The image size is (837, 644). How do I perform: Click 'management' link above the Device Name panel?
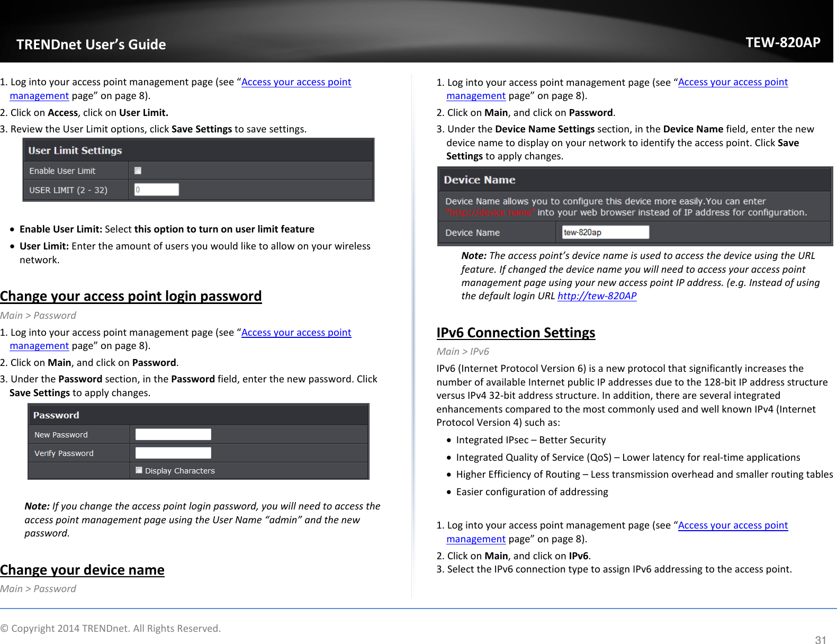point(476,96)
